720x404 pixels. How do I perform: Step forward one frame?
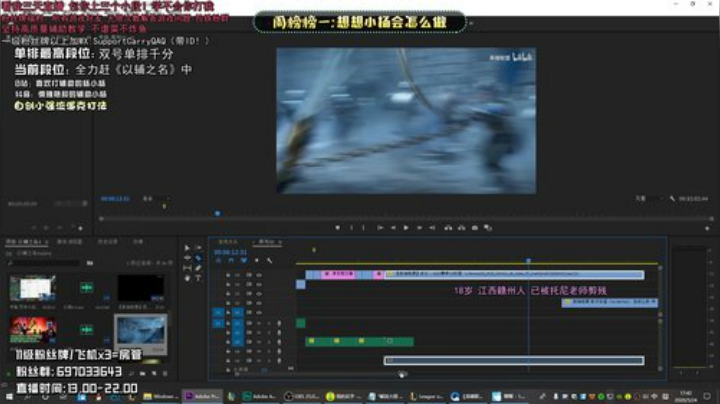(x=419, y=228)
